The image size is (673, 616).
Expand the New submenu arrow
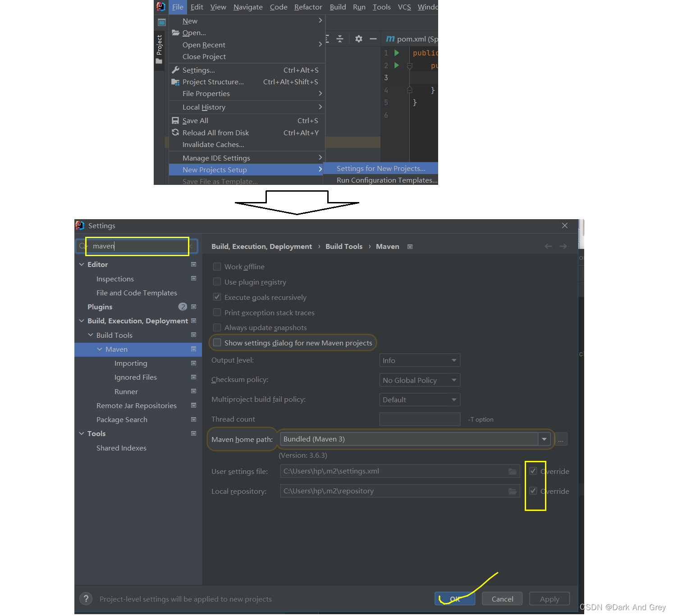[320, 20]
